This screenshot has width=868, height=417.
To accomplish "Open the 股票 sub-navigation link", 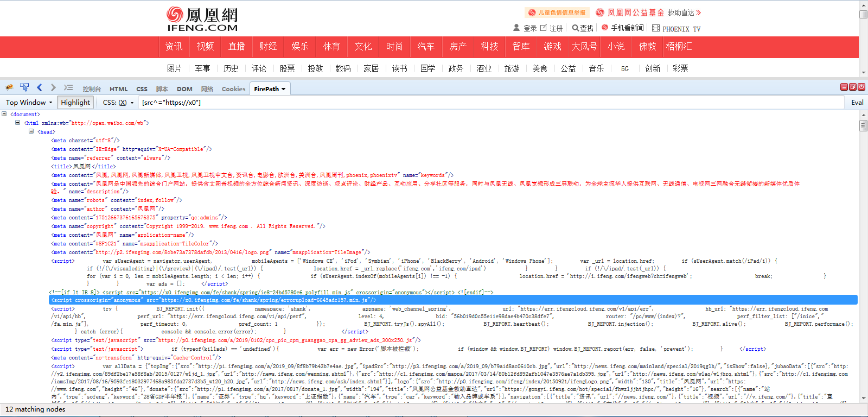I will (x=287, y=68).
